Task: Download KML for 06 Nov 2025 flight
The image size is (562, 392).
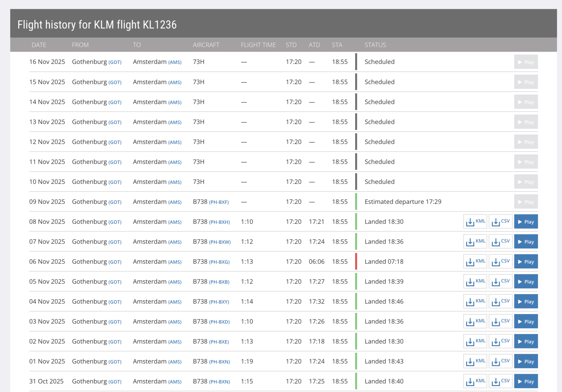Action: (475, 262)
